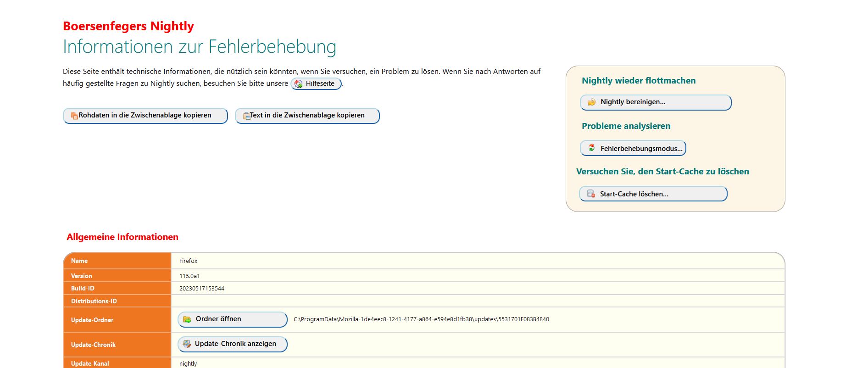Click the Update-Ordner row label
Image resolution: width=868 pixels, height=368 pixels.
click(x=92, y=320)
